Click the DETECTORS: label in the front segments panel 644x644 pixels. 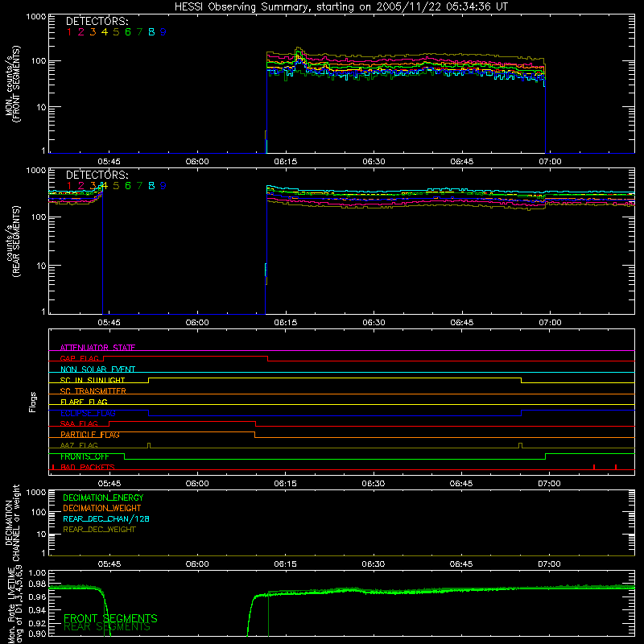[97, 21]
